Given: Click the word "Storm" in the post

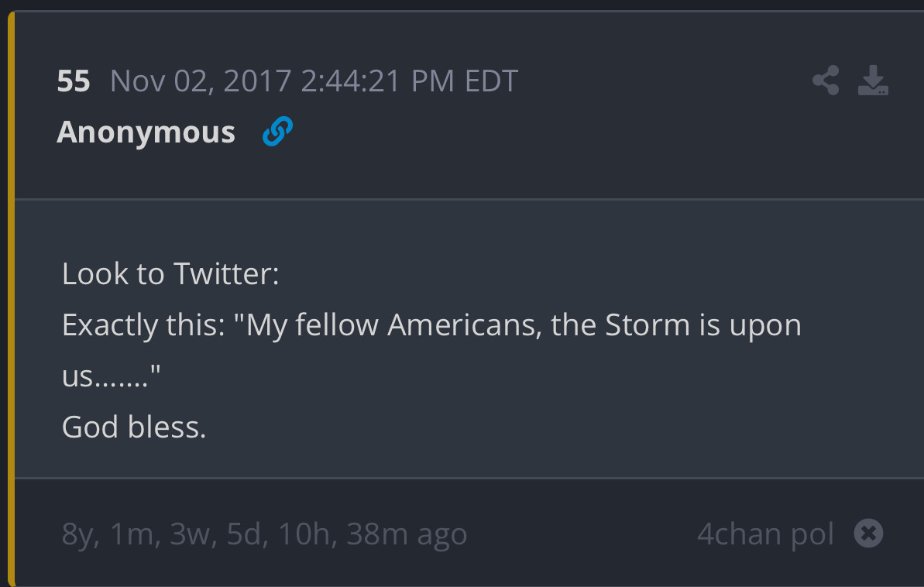Looking at the screenshot, I should 647,324.
